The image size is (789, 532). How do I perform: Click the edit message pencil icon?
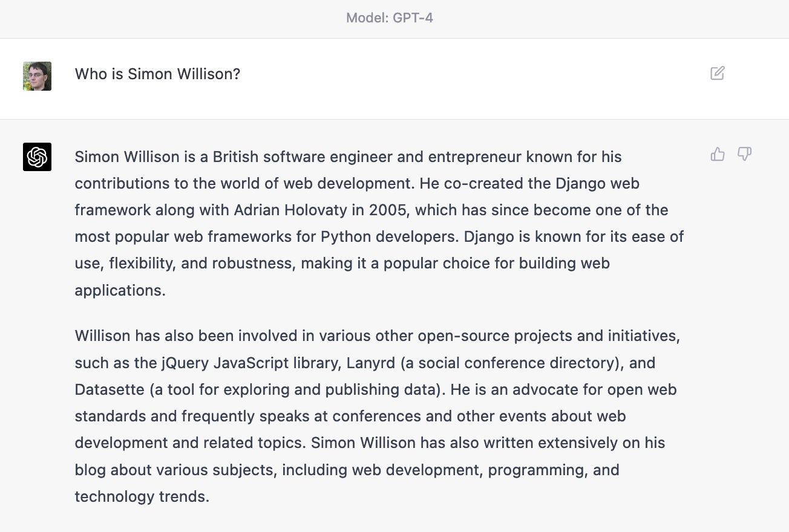tap(718, 74)
